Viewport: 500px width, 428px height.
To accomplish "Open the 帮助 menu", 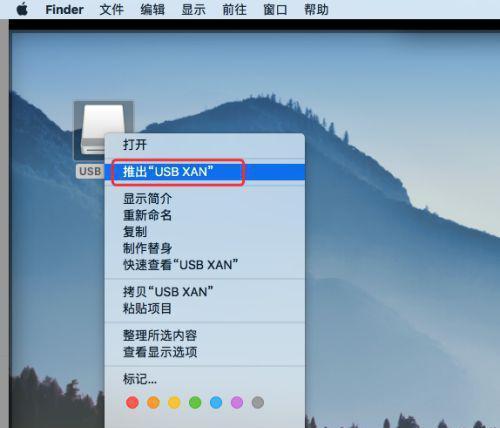I will (x=316, y=10).
